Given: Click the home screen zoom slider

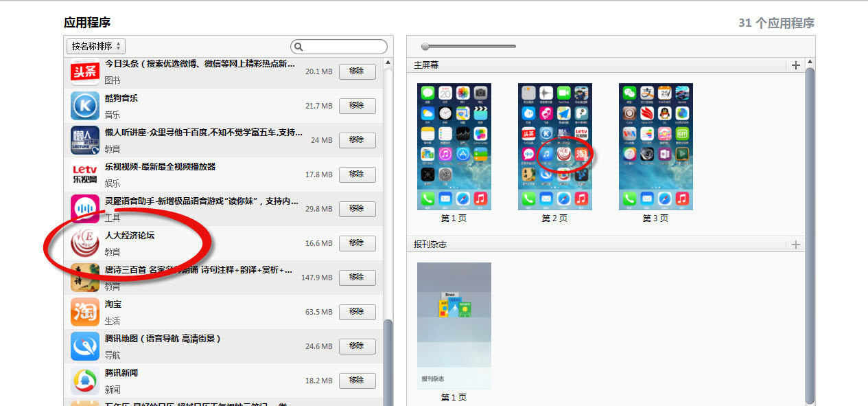Looking at the screenshot, I should click(469, 47).
